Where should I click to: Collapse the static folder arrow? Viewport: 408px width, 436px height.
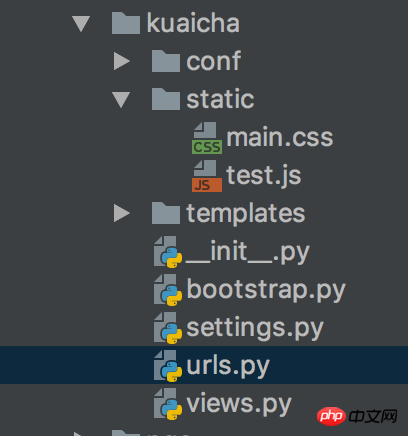121,100
